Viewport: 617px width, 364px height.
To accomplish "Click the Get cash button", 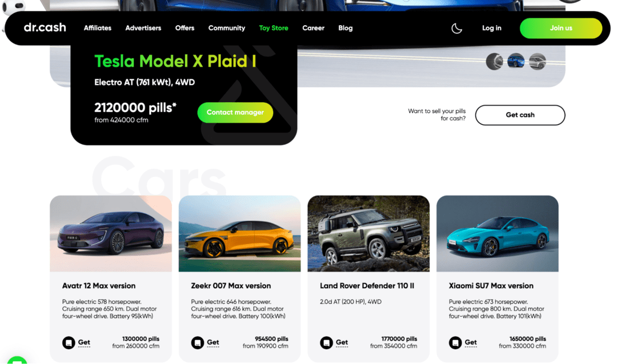I will [520, 115].
